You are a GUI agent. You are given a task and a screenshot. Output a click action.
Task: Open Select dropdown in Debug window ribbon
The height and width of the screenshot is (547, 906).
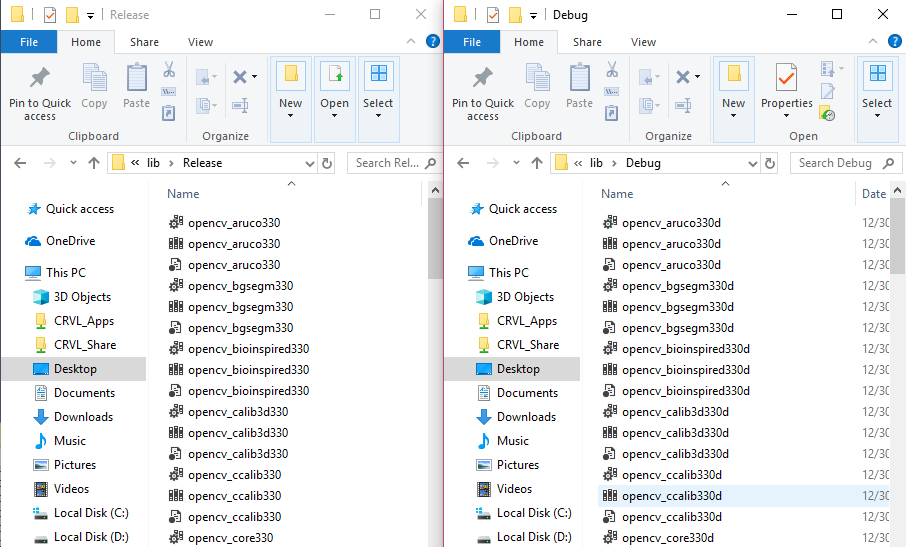[x=877, y=99]
